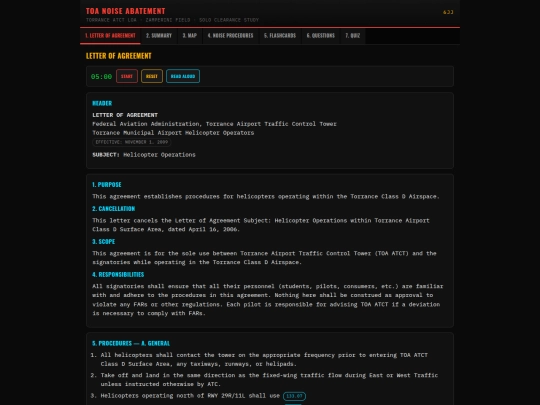Switch to the 7. Quiz tab

353,36
